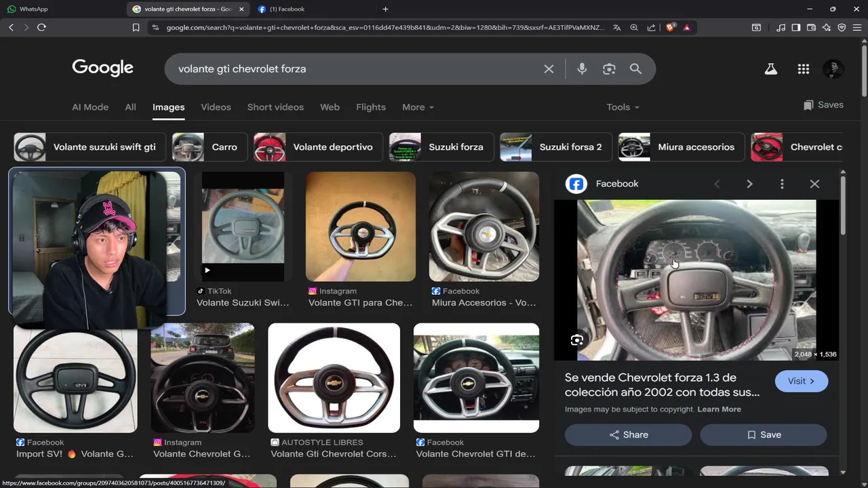Select AI Mode search tab

point(90,107)
